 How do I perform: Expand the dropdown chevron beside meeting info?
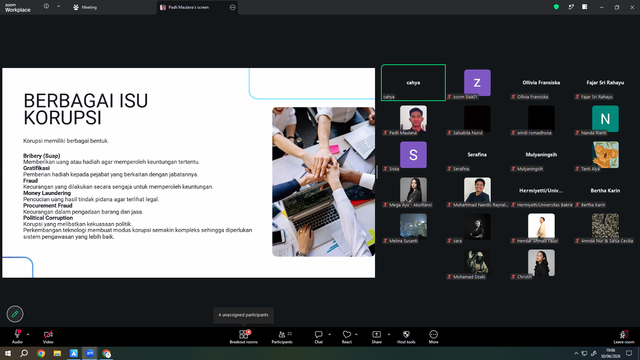click(x=58, y=7)
